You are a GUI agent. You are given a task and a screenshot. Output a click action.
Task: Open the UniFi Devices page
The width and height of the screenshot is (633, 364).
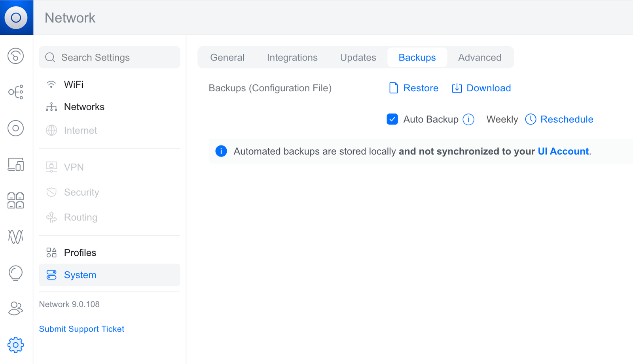(x=16, y=128)
